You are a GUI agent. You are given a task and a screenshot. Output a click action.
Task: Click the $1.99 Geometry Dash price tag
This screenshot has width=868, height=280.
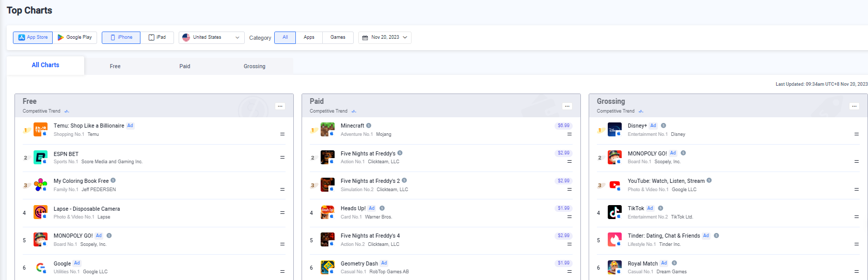click(x=563, y=263)
